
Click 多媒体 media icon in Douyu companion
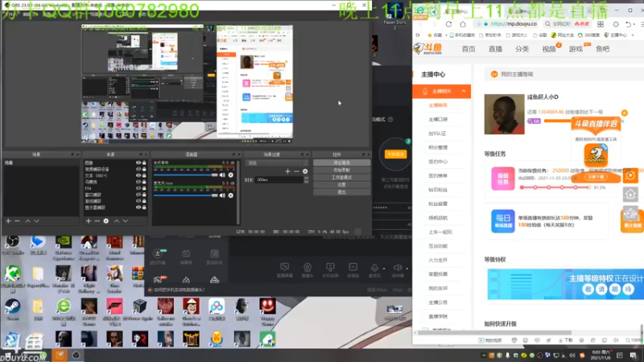[353, 268]
